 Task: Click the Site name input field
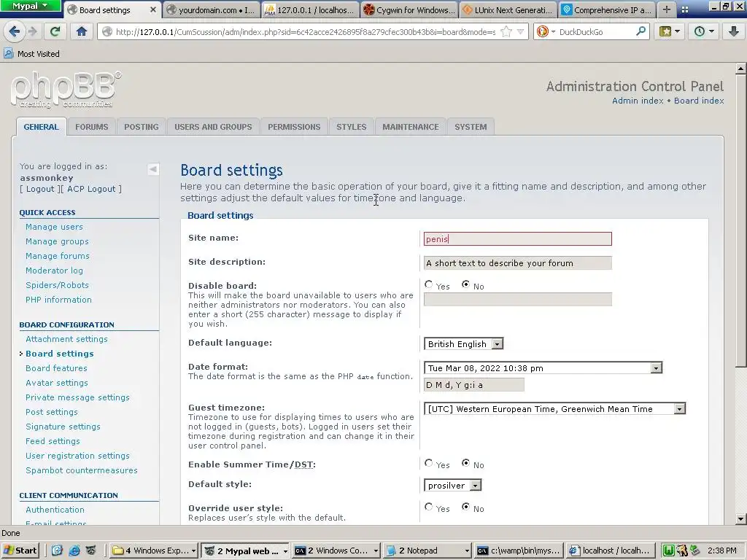517,238
